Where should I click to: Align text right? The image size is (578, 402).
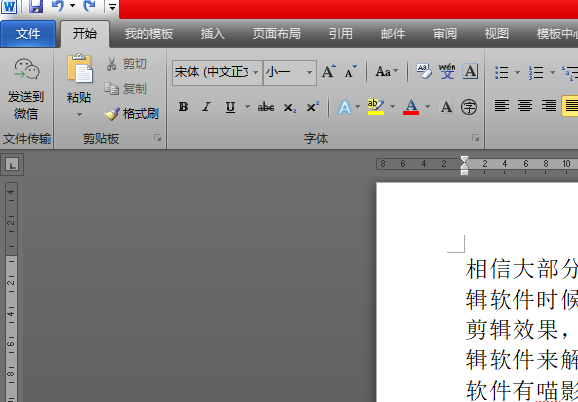tap(549, 106)
